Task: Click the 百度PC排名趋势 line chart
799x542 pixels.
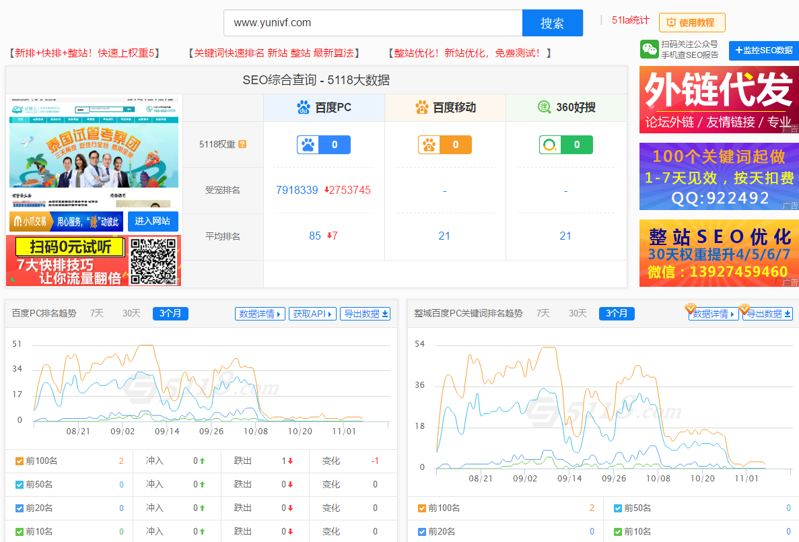Action: click(x=201, y=387)
